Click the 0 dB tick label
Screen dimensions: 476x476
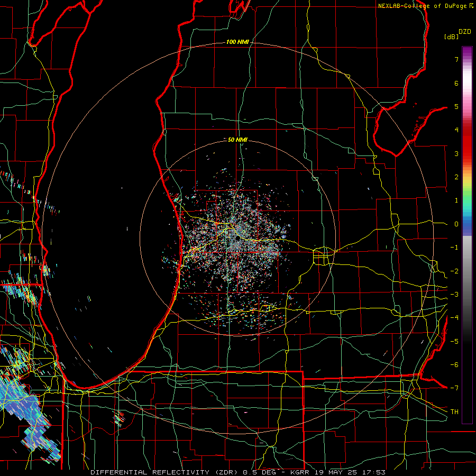(x=456, y=224)
